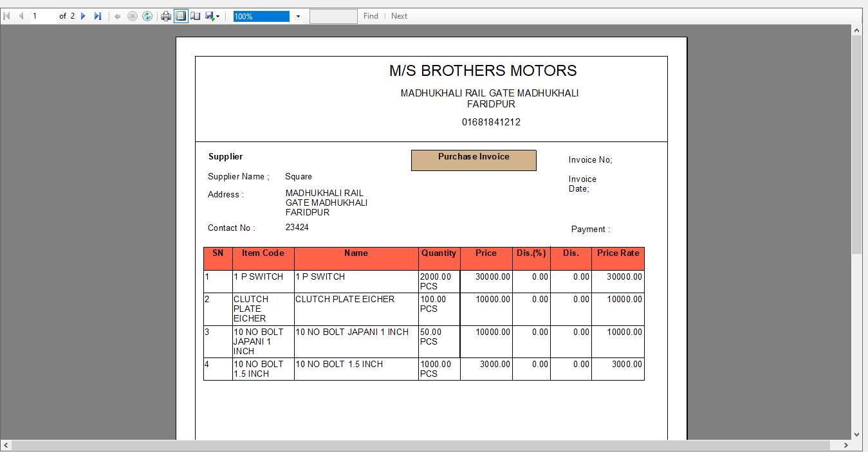Jump to the last page
This screenshot has height=452, width=868.
(x=97, y=16)
